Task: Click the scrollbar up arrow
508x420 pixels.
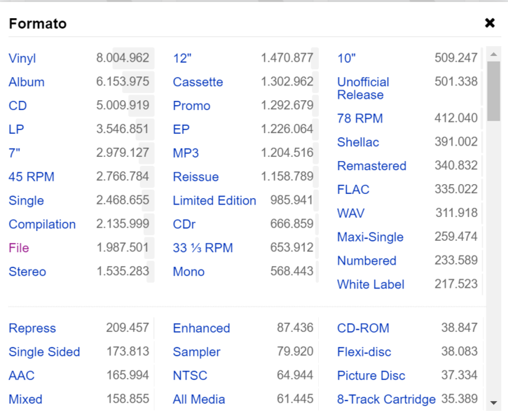Action: (493, 54)
